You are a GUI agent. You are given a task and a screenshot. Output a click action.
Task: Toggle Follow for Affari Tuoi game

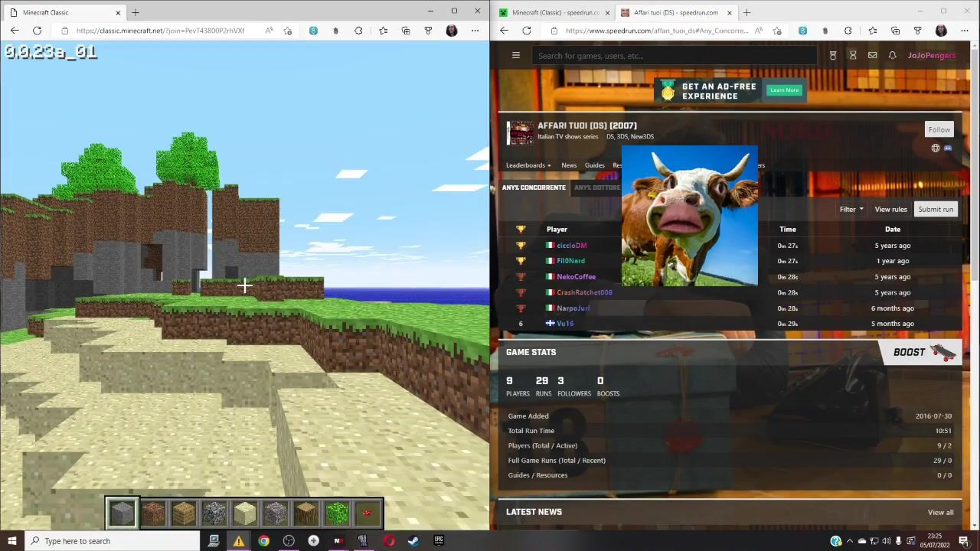pos(939,129)
